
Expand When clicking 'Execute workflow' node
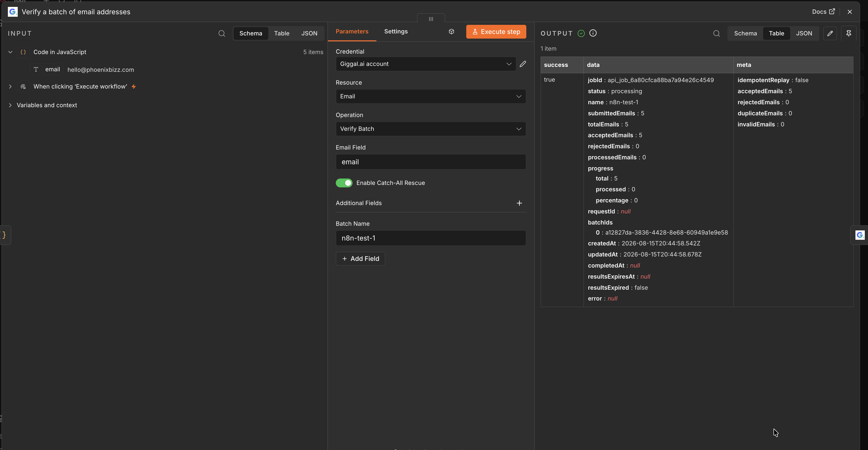[x=10, y=87]
